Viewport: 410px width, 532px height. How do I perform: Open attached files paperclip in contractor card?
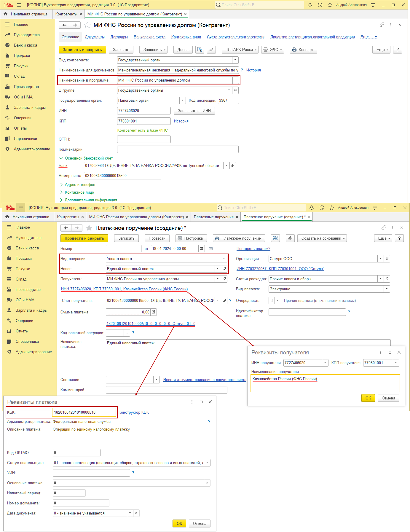coord(211,50)
